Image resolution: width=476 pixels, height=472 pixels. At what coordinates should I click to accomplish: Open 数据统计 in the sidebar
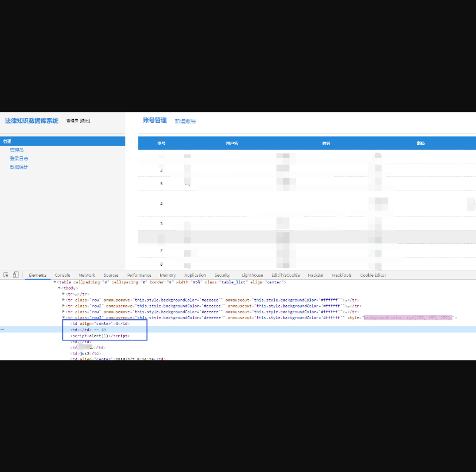[19, 167]
